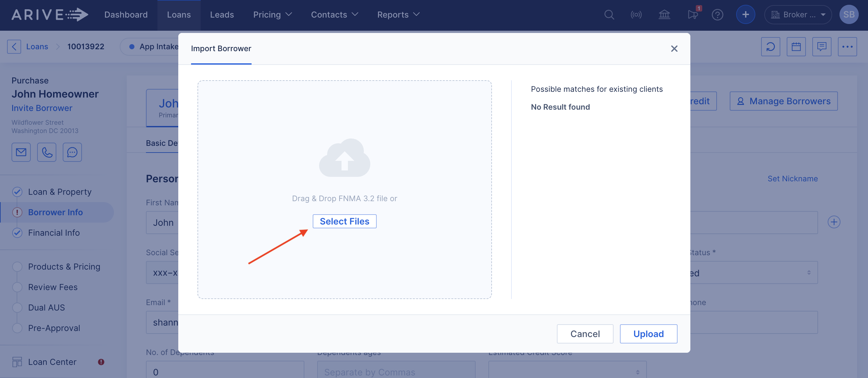Click the bank building icon
Image resolution: width=868 pixels, height=378 pixels.
coord(664,15)
